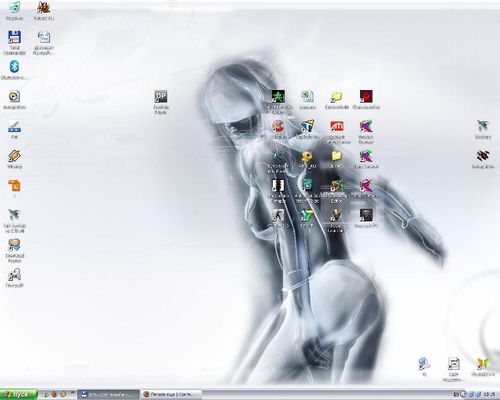This screenshot has width=500, height=400.
Task: Open the Bluetooth desktop icon
Action: (x=14, y=67)
